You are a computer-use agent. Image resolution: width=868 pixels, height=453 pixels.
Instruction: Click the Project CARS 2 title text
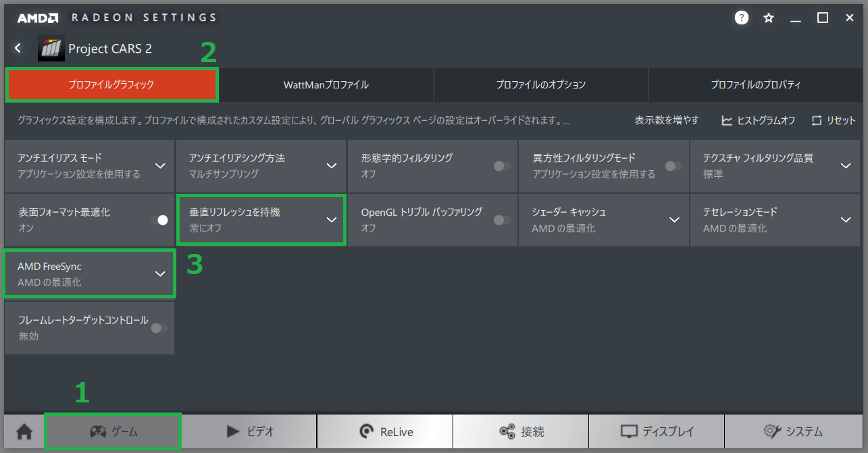click(110, 49)
